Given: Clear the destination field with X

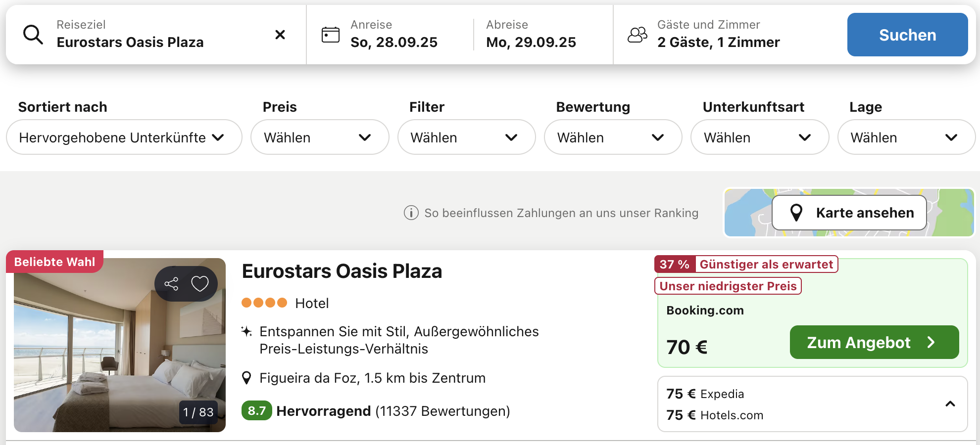Looking at the screenshot, I should pos(280,35).
